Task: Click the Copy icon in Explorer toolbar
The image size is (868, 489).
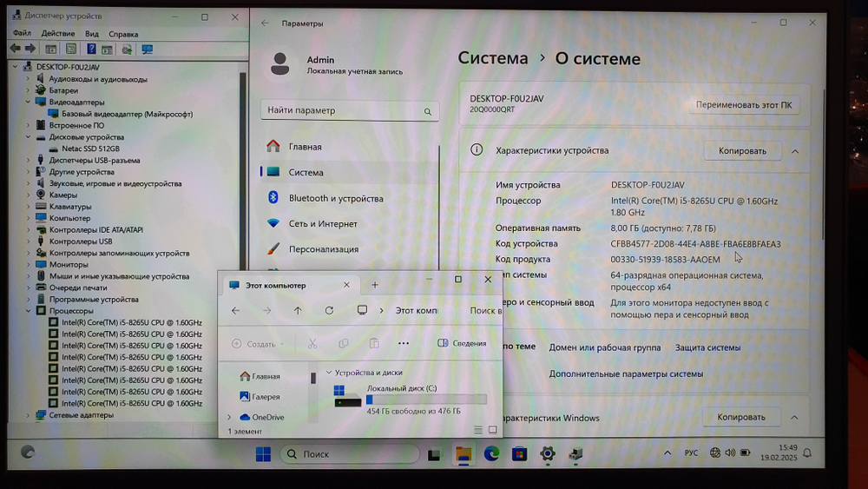Action: (x=343, y=344)
